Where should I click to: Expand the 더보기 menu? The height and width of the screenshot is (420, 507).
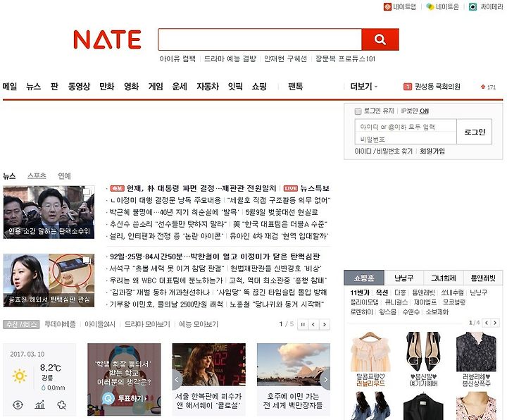364,87
